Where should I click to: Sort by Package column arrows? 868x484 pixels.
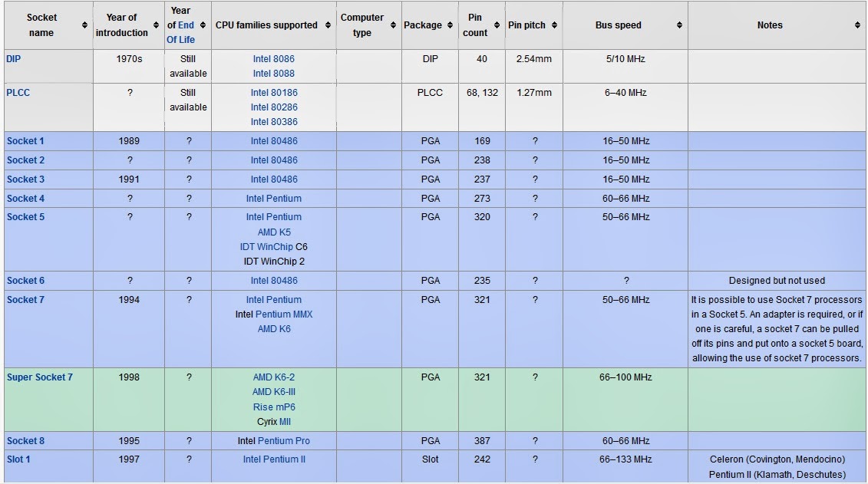450,25
